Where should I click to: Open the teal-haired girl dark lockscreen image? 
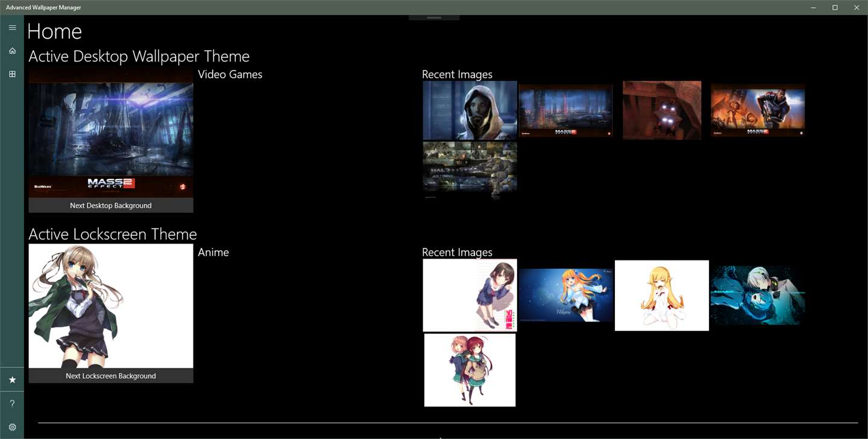click(758, 295)
